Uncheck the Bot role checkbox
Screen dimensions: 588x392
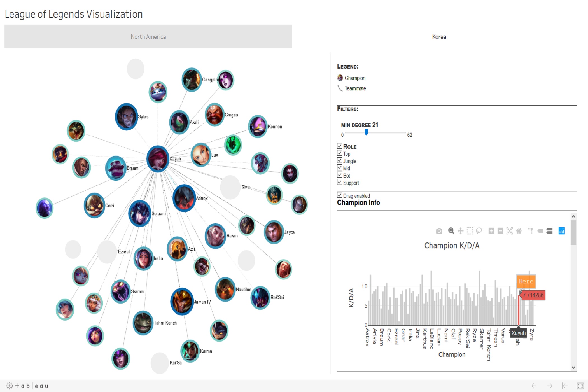tap(340, 175)
